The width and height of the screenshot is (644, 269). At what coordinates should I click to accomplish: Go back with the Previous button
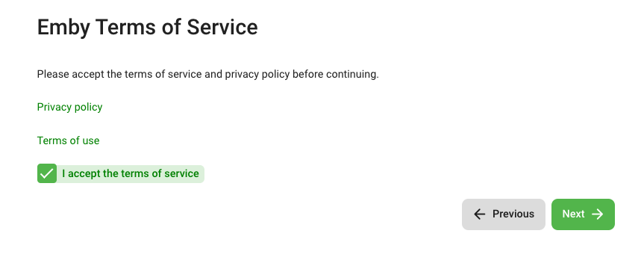(504, 214)
